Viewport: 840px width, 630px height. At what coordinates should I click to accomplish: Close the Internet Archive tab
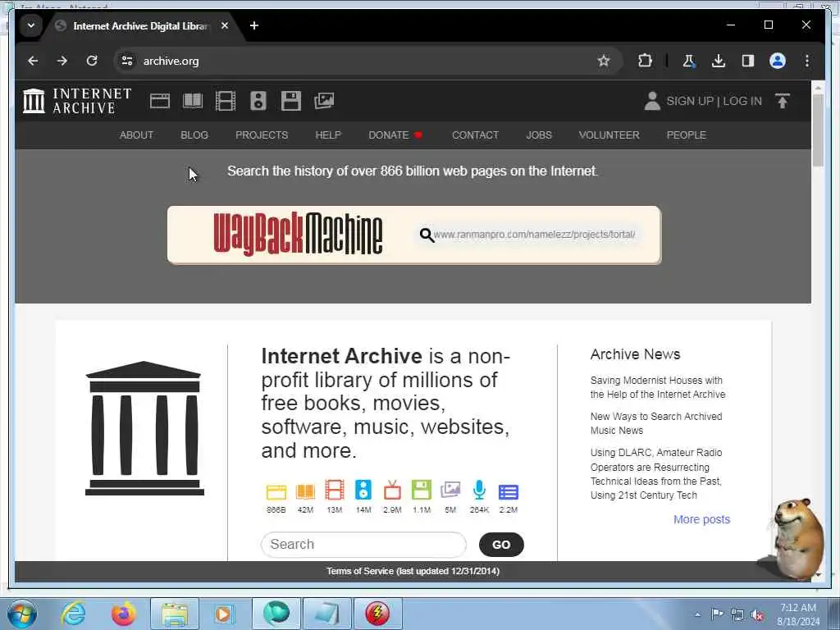click(x=225, y=25)
